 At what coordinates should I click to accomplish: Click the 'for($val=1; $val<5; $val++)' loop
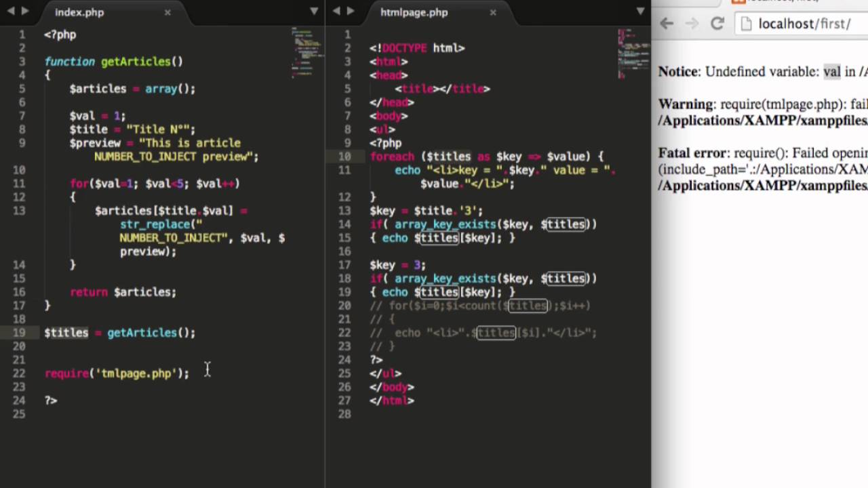pos(155,184)
